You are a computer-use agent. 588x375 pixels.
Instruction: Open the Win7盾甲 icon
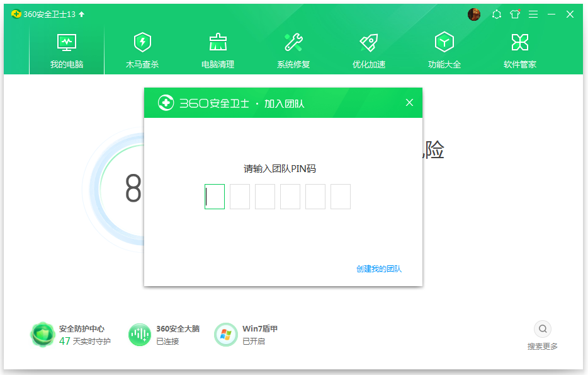pyautogui.click(x=226, y=335)
